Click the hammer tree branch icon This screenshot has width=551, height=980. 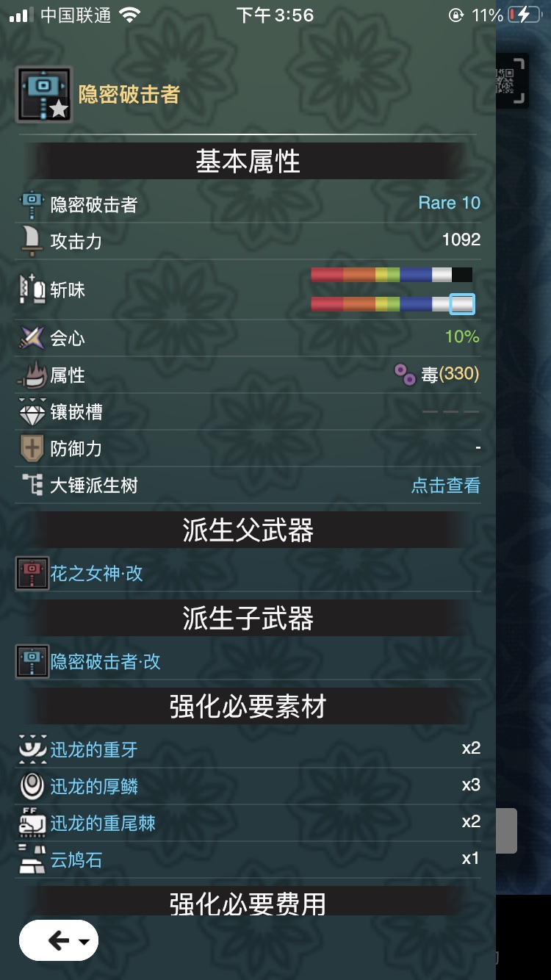(x=32, y=486)
